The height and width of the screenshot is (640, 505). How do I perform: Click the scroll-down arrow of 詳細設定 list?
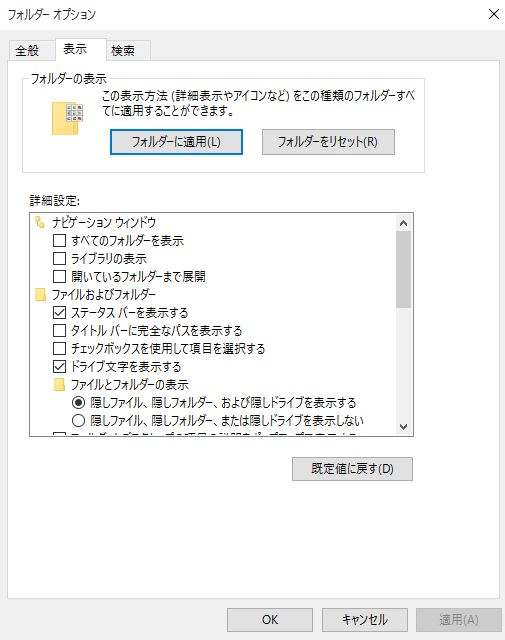(x=404, y=427)
